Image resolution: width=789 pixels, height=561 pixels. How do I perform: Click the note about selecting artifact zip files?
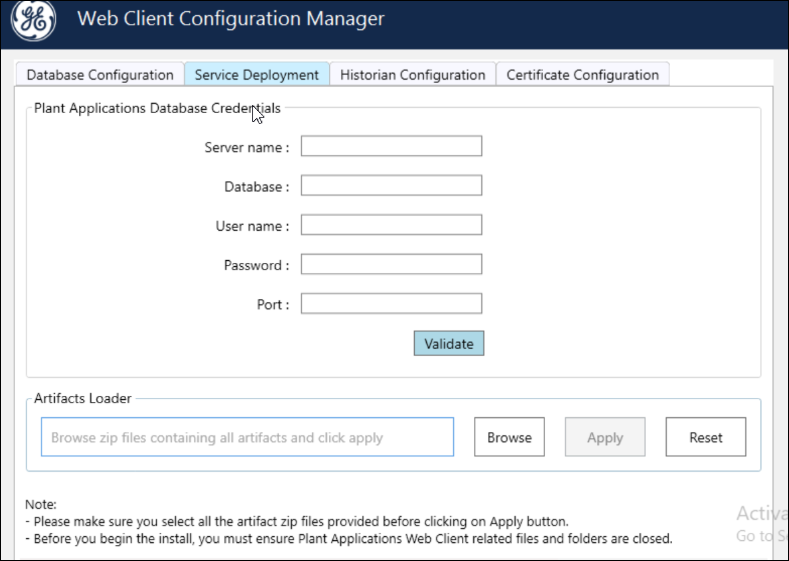pos(297,521)
